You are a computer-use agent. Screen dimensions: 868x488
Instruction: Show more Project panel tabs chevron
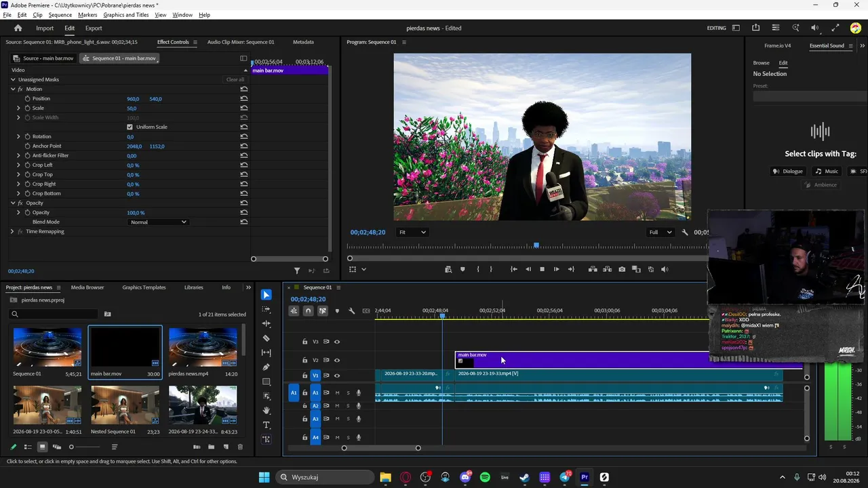pyautogui.click(x=248, y=287)
